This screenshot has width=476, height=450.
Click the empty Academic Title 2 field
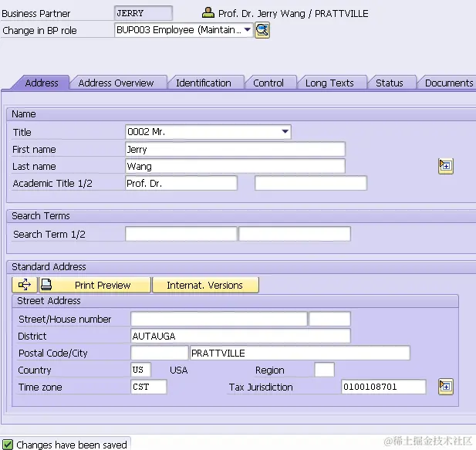(311, 183)
